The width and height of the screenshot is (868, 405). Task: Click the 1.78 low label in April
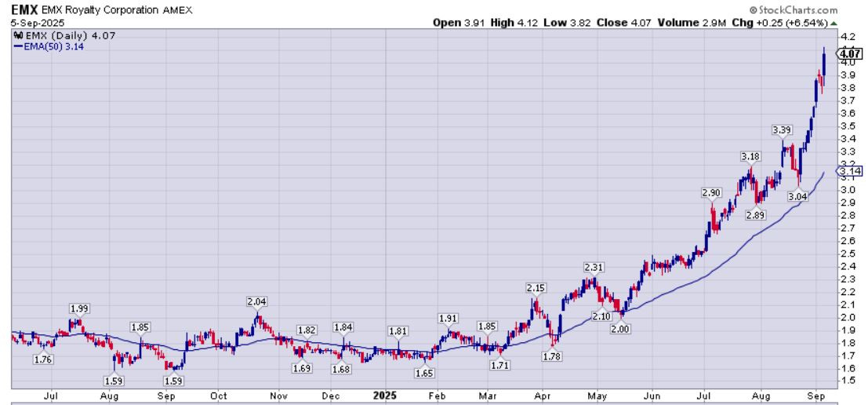coord(553,356)
